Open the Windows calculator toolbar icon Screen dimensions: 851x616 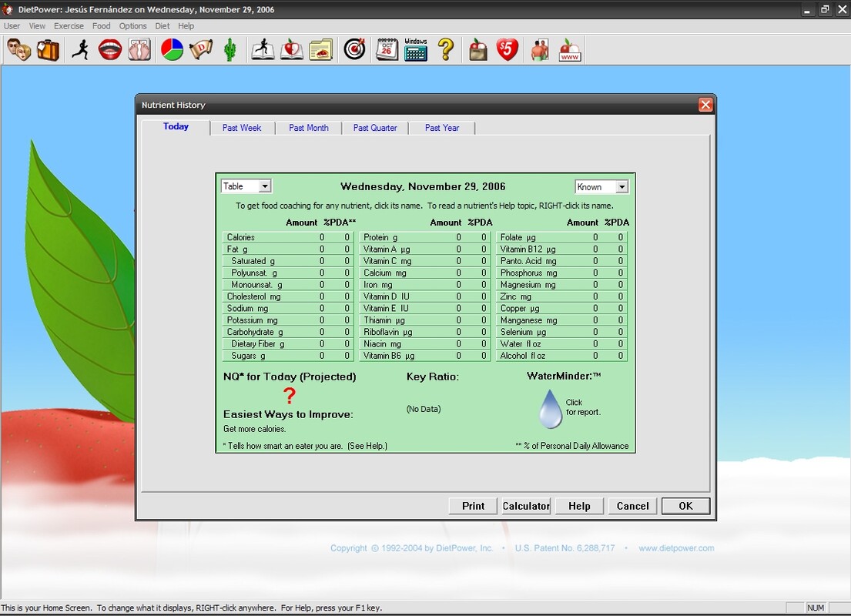coord(416,49)
